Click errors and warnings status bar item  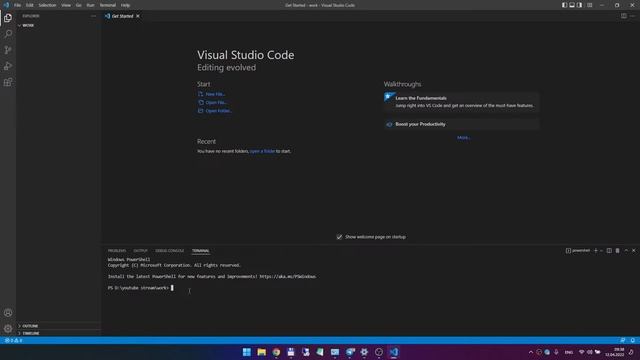pyautogui.click(x=13, y=340)
